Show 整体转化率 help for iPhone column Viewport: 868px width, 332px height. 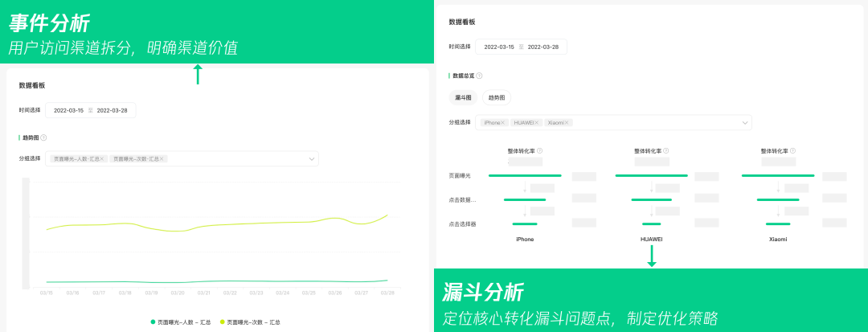tap(540, 150)
